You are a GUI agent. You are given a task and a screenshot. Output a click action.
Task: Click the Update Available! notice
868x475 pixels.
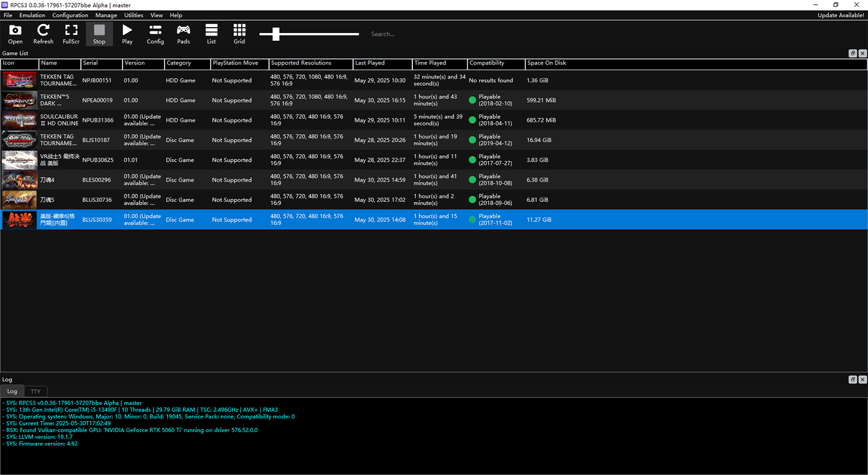(x=841, y=15)
